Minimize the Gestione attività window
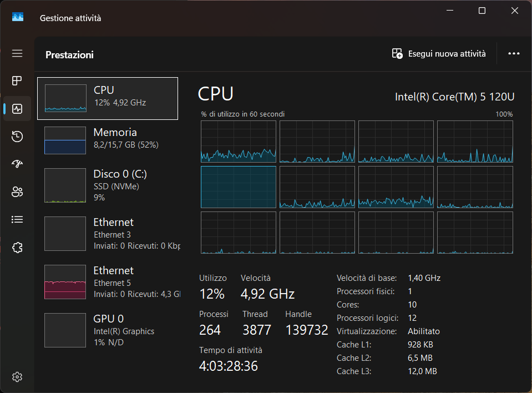 click(x=450, y=11)
